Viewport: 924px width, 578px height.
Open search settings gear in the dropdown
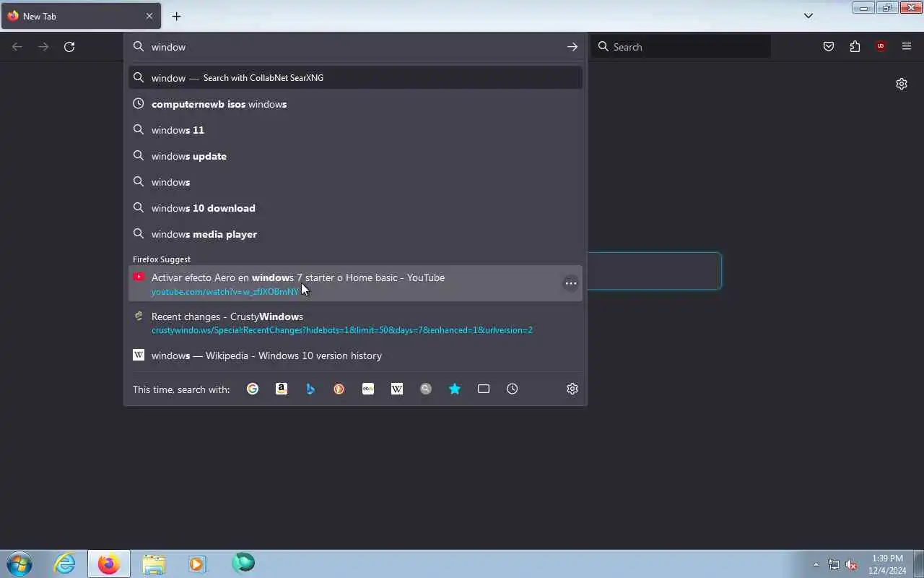coord(572,389)
